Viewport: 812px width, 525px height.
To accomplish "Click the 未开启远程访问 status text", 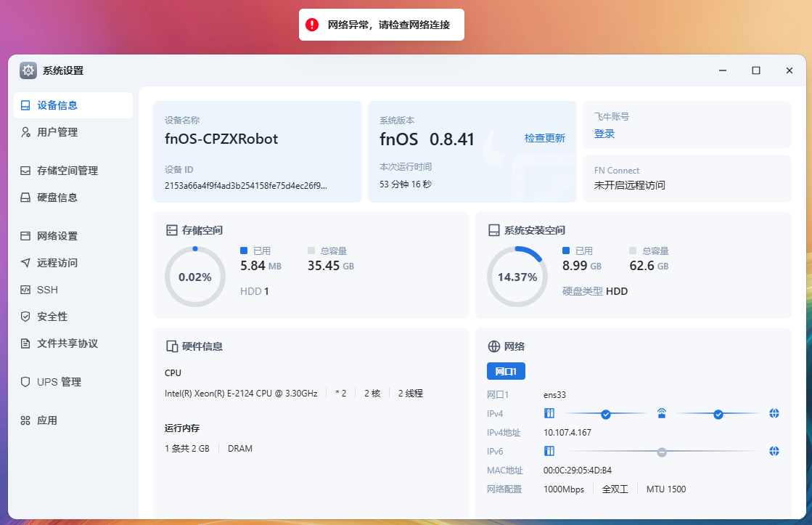I will coord(630,185).
